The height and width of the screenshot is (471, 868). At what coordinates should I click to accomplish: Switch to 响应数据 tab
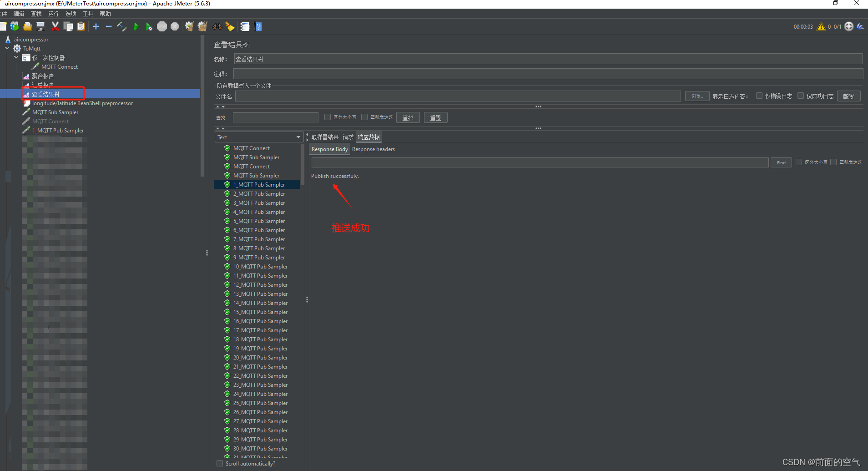click(368, 137)
